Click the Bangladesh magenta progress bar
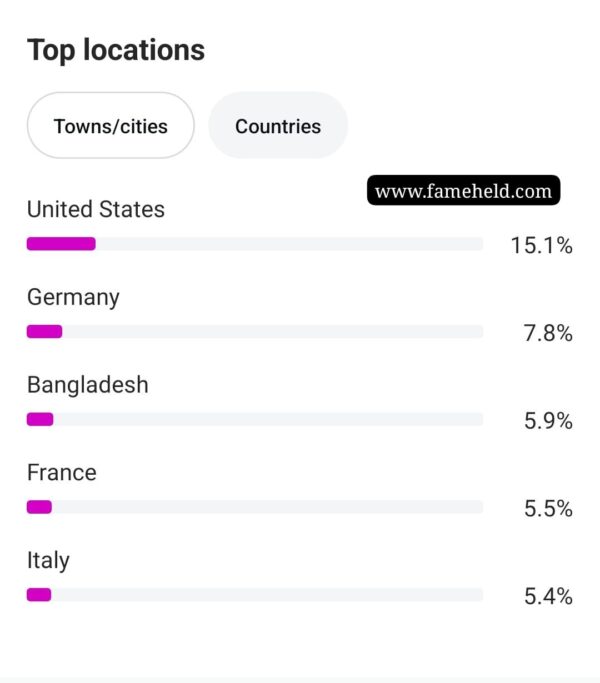Image resolution: width=600 pixels, height=683 pixels. click(x=40, y=419)
